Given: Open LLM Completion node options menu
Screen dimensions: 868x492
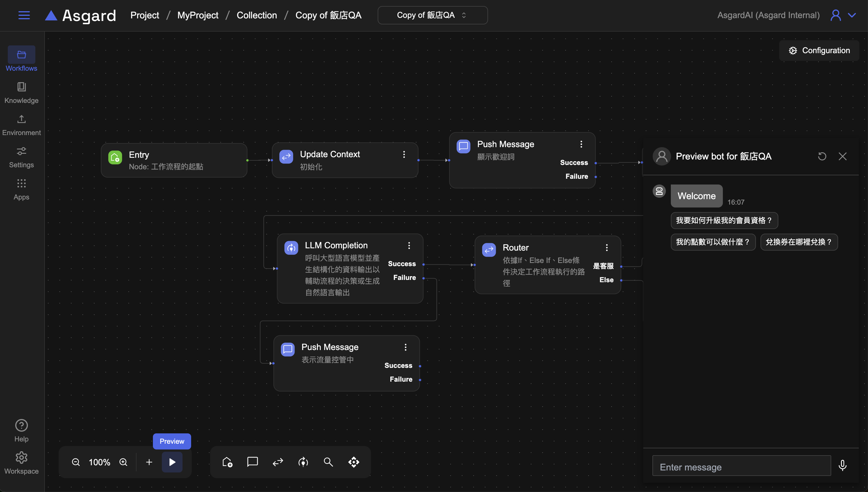Looking at the screenshot, I should [x=409, y=245].
